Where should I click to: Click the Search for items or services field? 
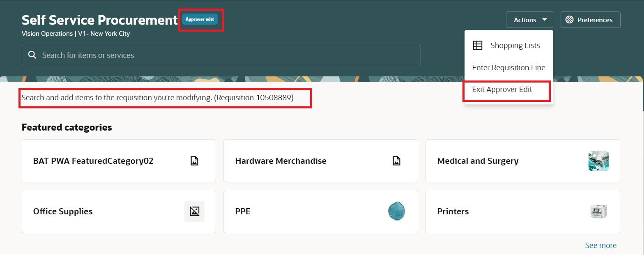221,55
